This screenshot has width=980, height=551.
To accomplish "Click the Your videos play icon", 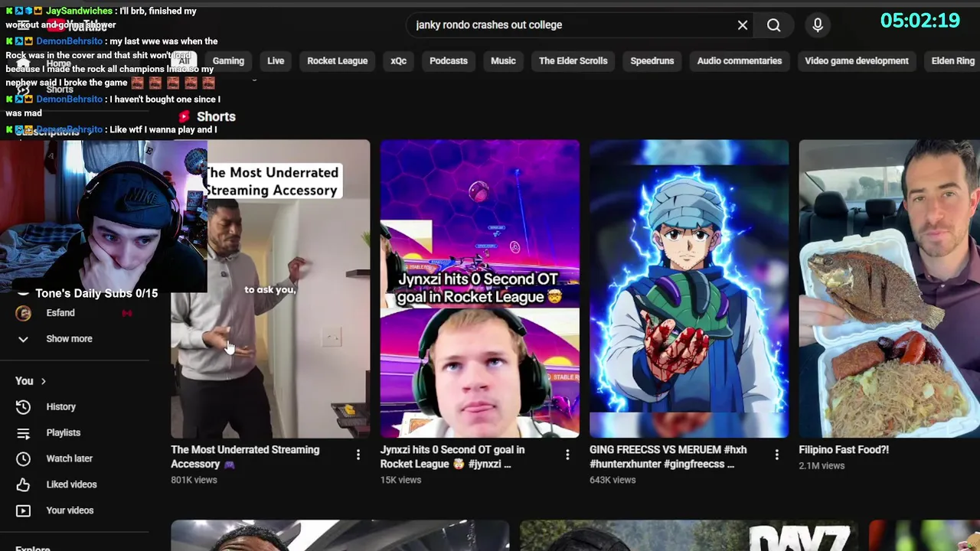I will 23,510.
